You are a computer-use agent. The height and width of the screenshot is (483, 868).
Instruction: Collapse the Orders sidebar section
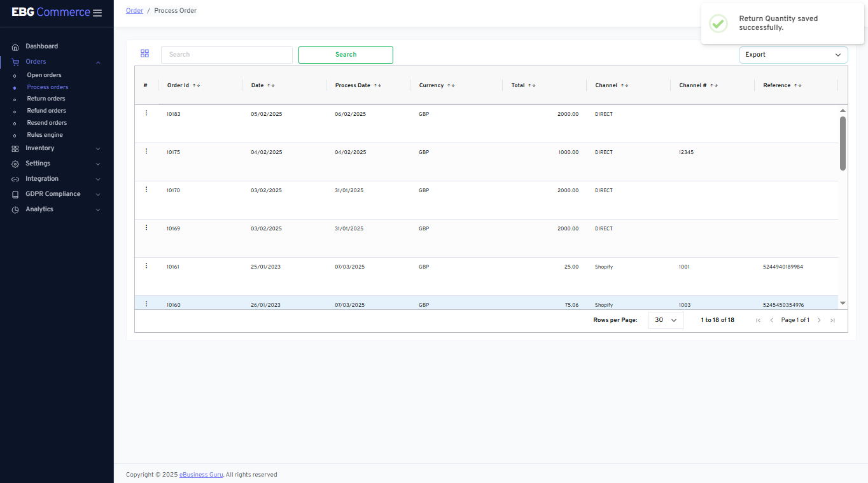tap(98, 62)
